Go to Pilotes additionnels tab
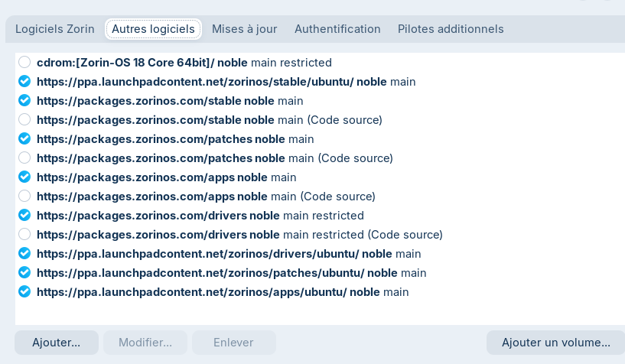The image size is (625, 364). [451, 29]
